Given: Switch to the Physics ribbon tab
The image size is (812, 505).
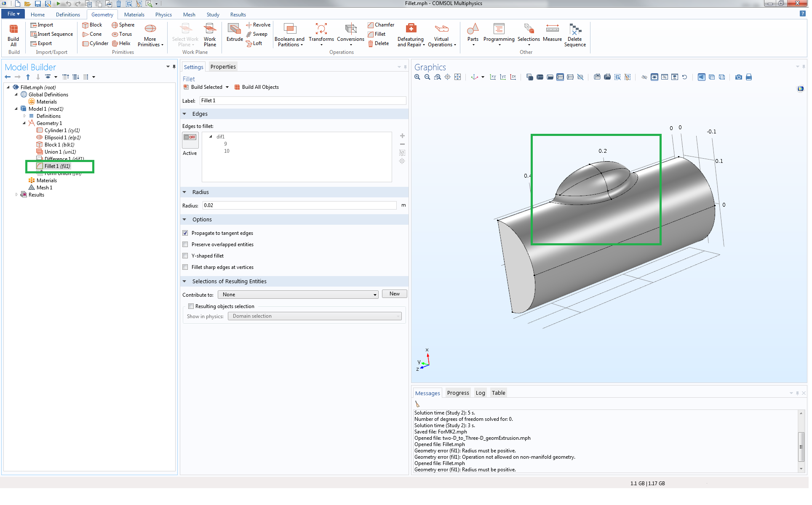Looking at the screenshot, I should click(163, 14).
